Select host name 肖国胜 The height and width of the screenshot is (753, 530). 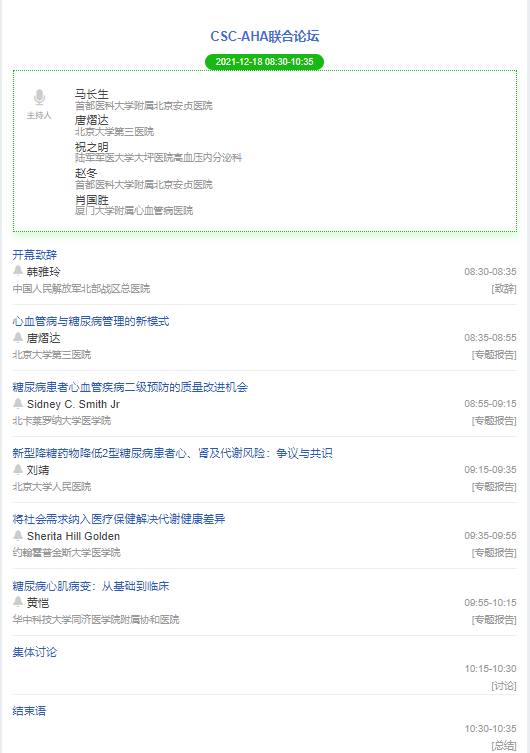pyautogui.click(x=92, y=199)
